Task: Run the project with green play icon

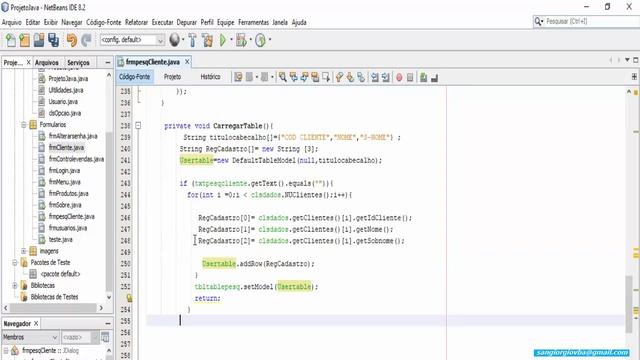Action: pyautogui.click(x=223, y=40)
